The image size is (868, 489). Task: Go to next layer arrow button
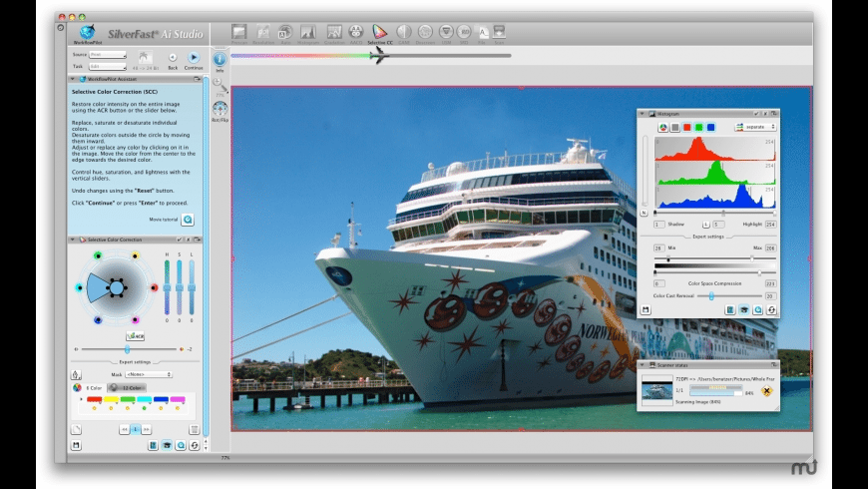(x=146, y=429)
